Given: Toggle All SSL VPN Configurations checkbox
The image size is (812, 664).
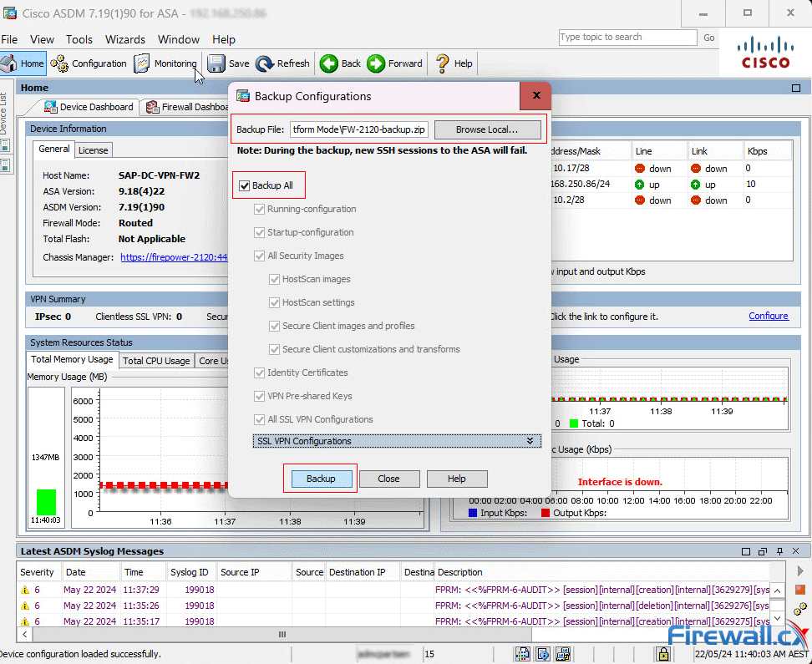Looking at the screenshot, I should (260, 419).
